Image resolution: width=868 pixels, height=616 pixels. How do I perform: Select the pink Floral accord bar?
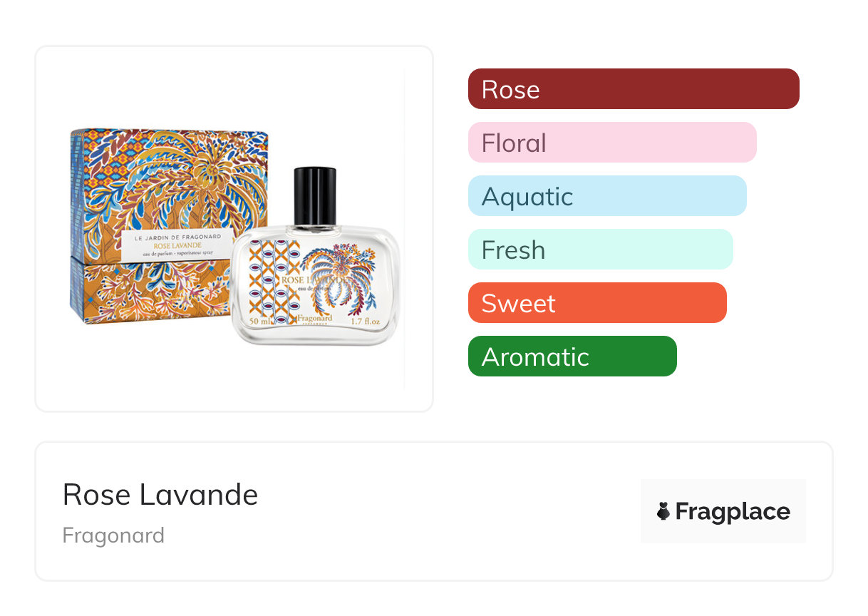[611, 143]
